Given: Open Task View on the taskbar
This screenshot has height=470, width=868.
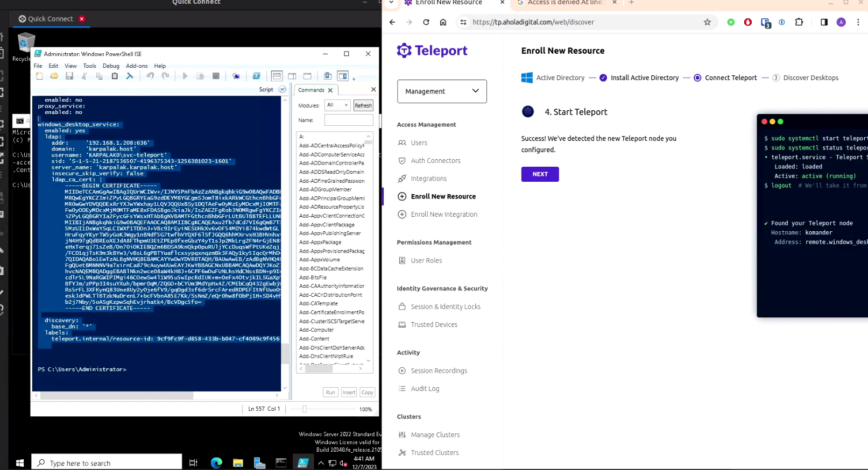Looking at the screenshot, I should coord(193,462).
